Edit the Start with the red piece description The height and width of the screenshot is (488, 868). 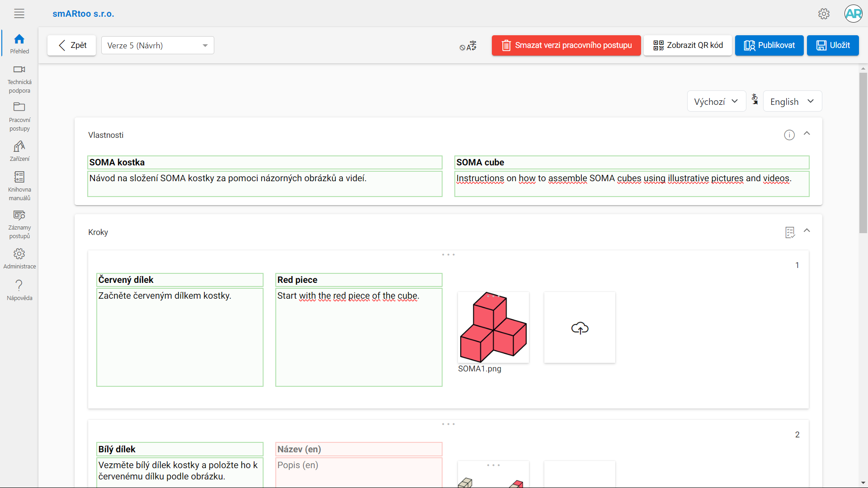click(359, 337)
